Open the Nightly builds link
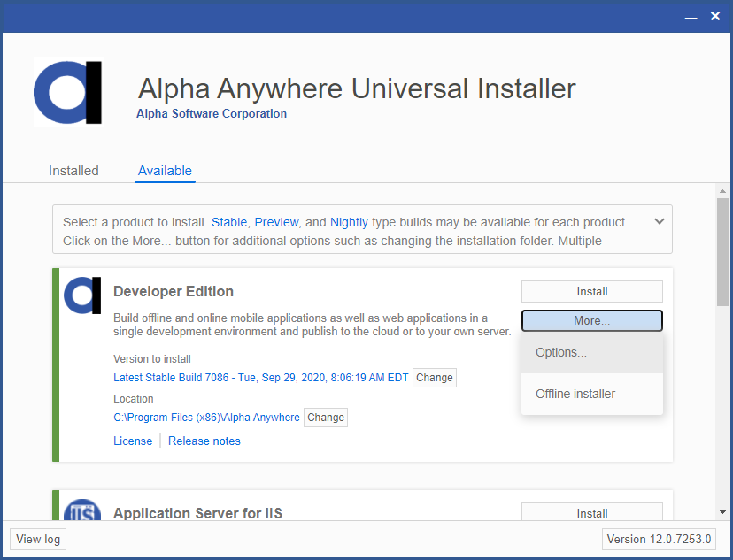Image resolution: width=733 pixels, height=560 pixels. click(x=349, y=222)
